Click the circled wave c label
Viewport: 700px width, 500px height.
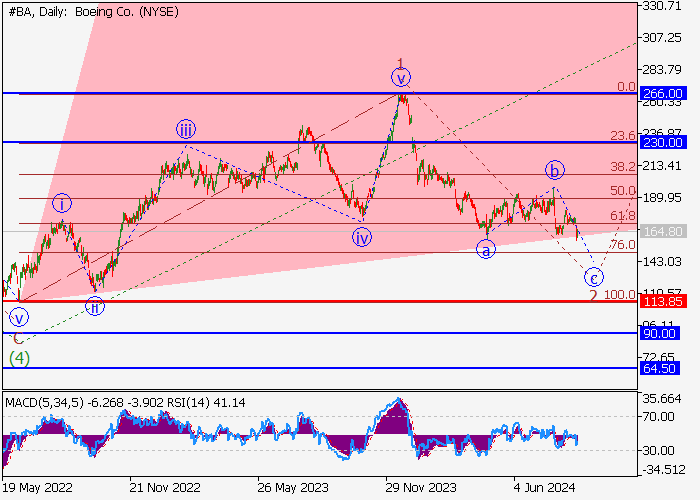click(594, 277)
